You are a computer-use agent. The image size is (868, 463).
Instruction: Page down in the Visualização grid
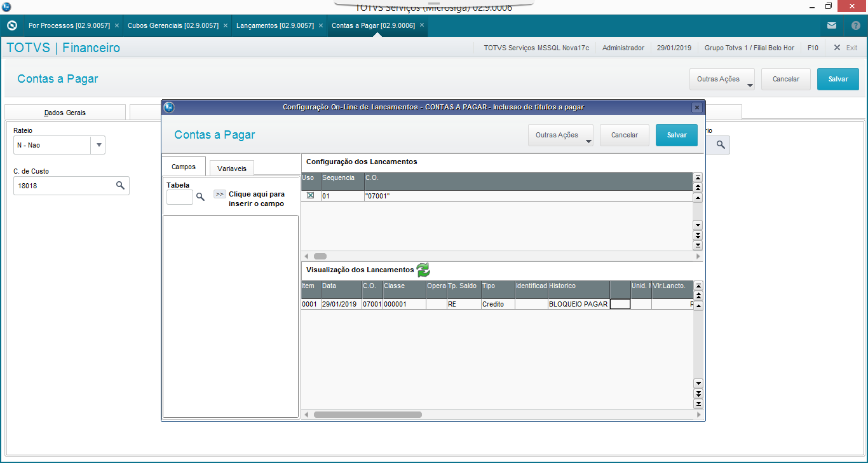coord(698,394)
